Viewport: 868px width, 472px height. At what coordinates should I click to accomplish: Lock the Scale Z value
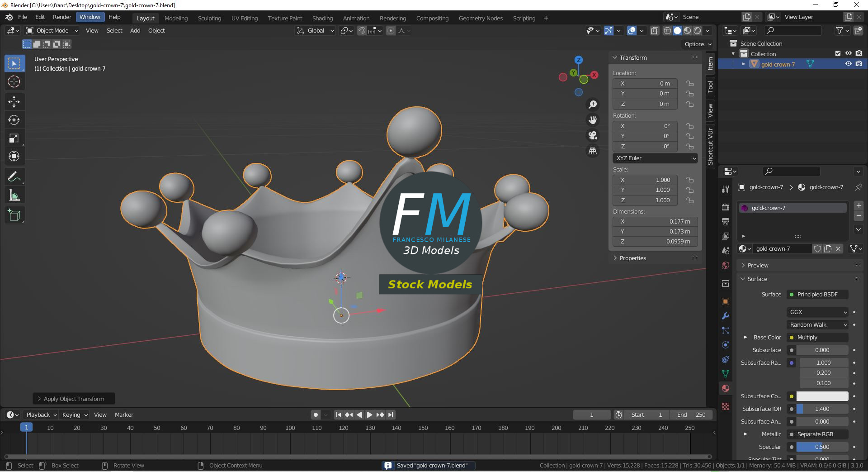pos(690,200)
